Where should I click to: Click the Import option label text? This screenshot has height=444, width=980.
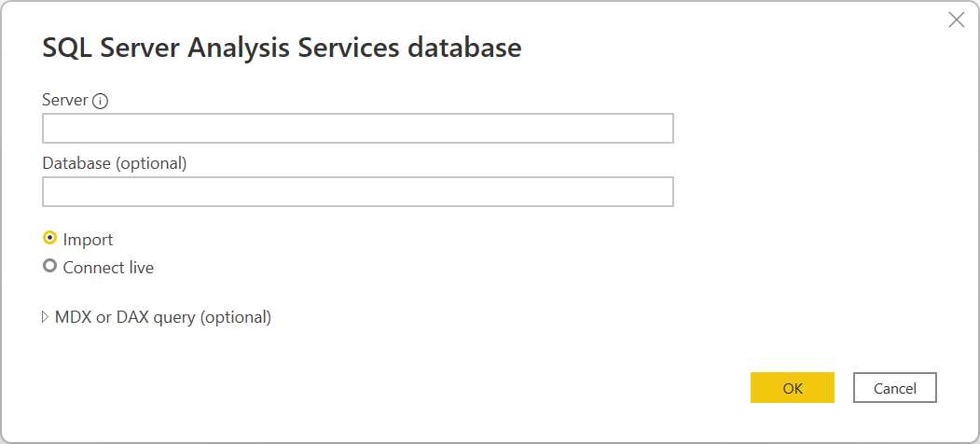click(x=88, y=240)
